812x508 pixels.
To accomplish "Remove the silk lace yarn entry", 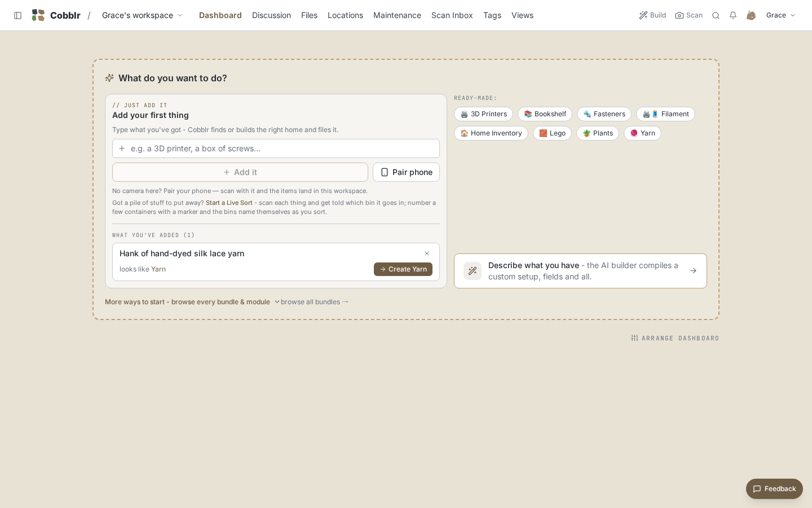I will 427,253.
